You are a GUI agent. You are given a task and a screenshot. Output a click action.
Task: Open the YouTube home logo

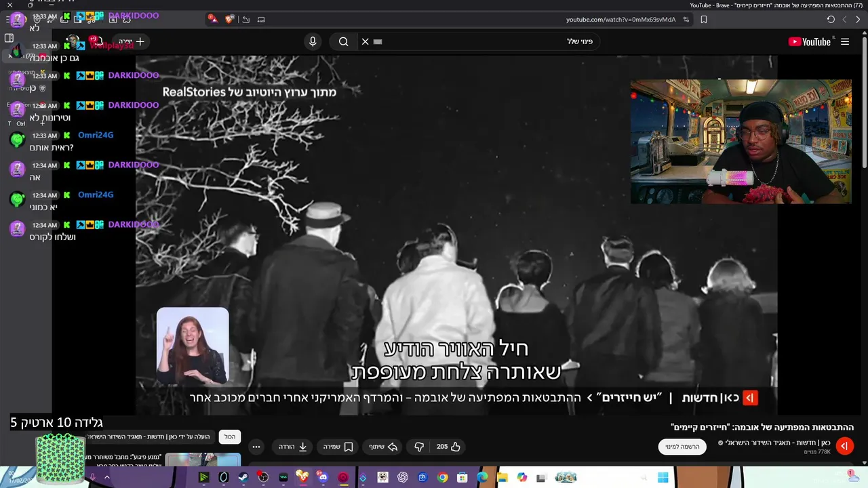809,41
